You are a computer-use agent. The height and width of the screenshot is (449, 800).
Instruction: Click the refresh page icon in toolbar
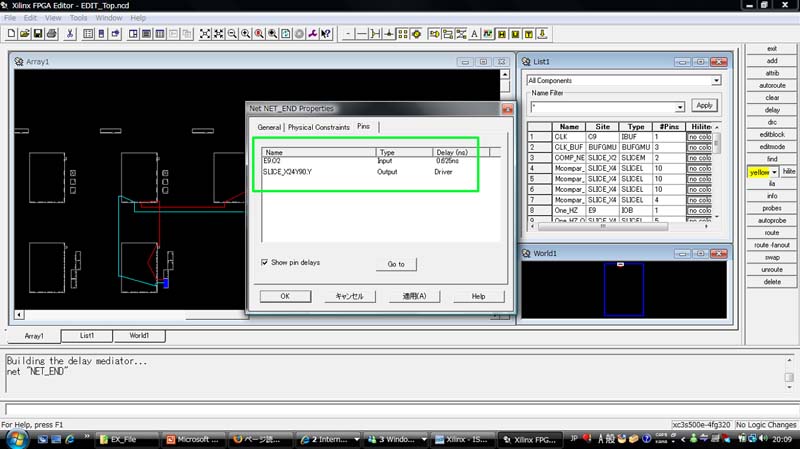click(286, 34)
